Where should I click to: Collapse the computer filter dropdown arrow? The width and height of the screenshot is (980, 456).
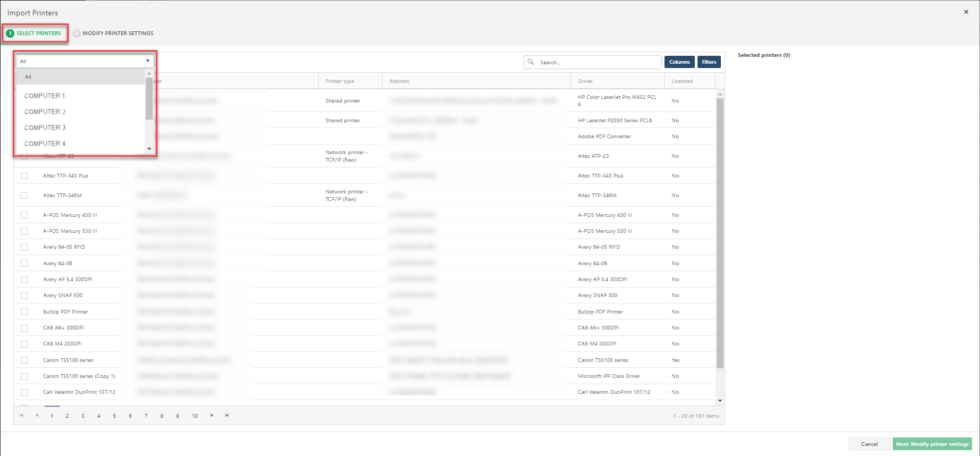[x=147, y=61]
